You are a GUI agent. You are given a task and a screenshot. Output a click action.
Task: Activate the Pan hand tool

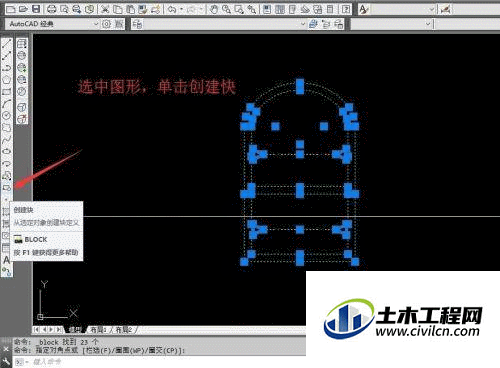tap(214, 9)
